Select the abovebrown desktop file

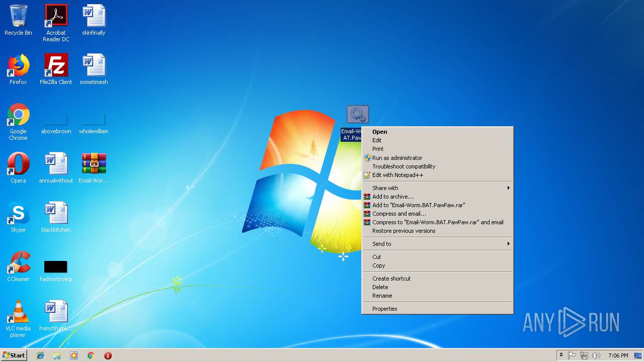56,124
